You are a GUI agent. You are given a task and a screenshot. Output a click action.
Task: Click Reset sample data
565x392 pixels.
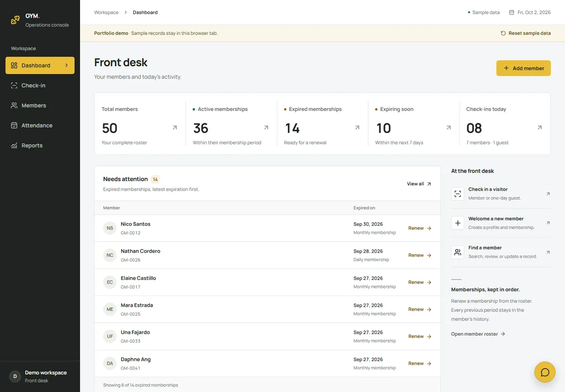click(x=525, y=33)
